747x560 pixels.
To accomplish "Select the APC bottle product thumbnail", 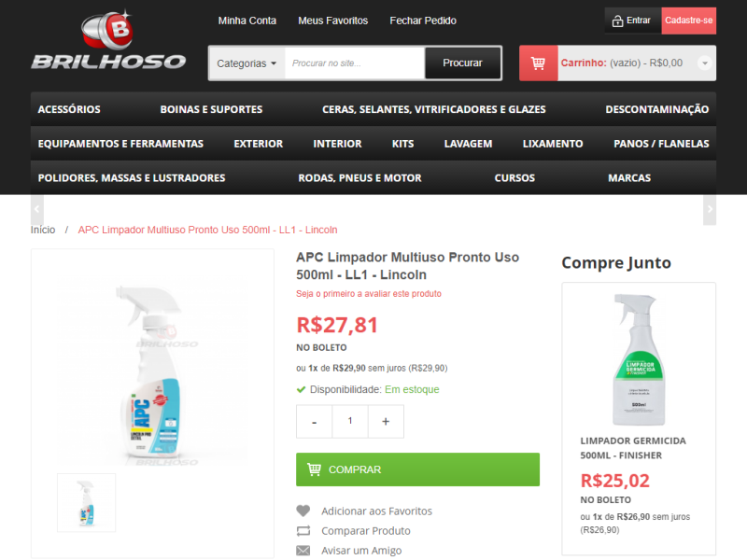I will (86, 503).
